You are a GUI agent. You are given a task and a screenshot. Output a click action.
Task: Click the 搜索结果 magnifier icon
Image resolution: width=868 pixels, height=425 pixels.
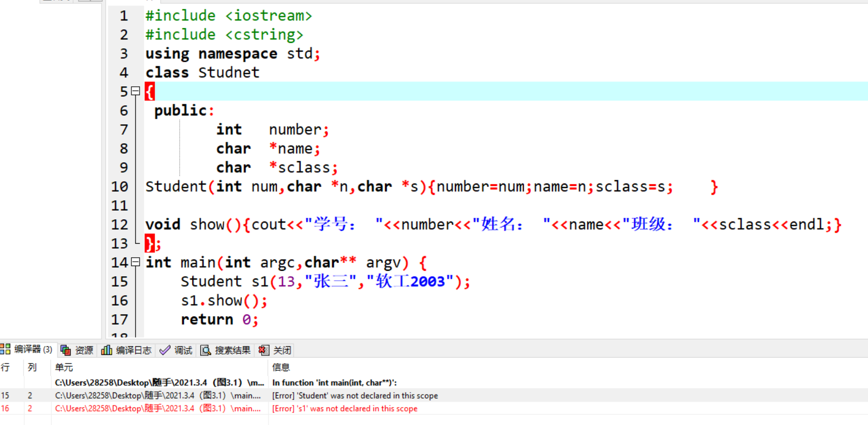tap(205, 350)
